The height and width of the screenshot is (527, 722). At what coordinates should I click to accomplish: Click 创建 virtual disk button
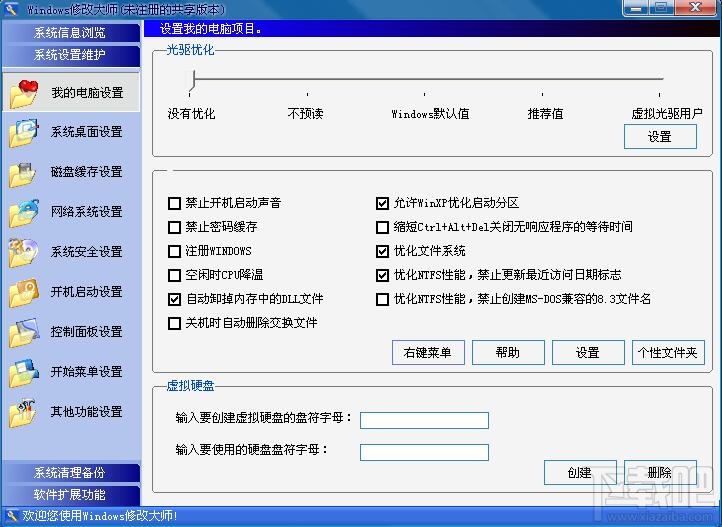coord(580,472)
